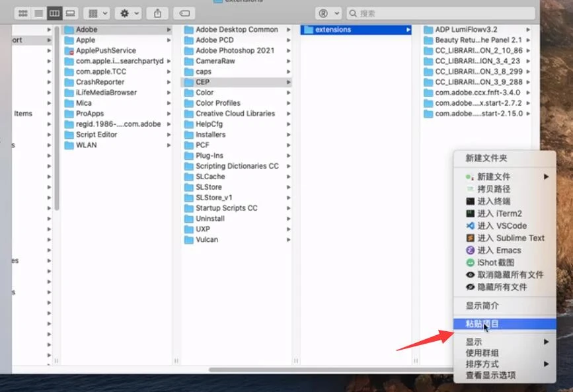The width and height of the screenshot is (573, 392).
Task: Switch Finder to icon view
Action: pos(22,13)
